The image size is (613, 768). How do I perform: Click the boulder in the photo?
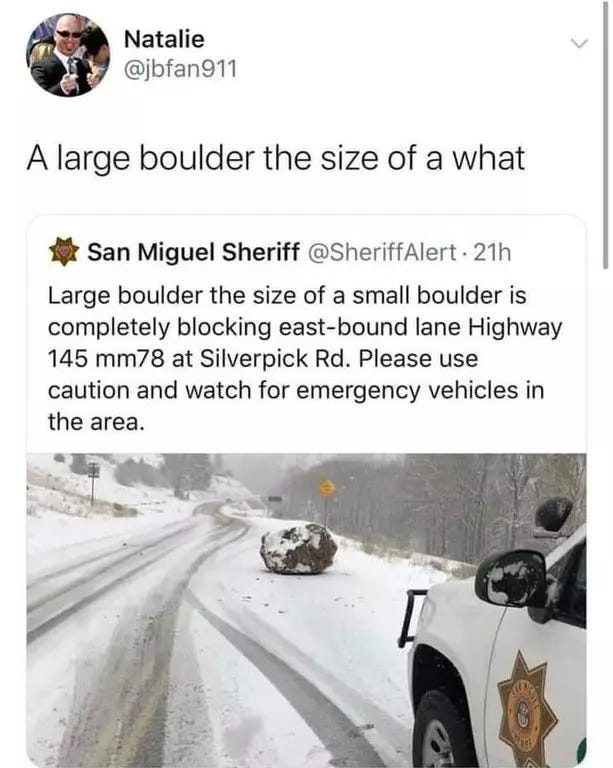298,549
